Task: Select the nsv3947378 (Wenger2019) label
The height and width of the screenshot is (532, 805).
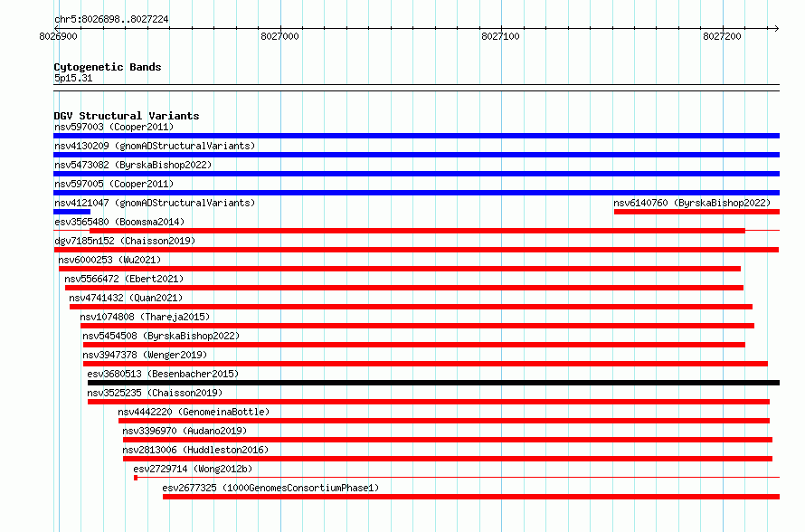Action: pos(145,355)
